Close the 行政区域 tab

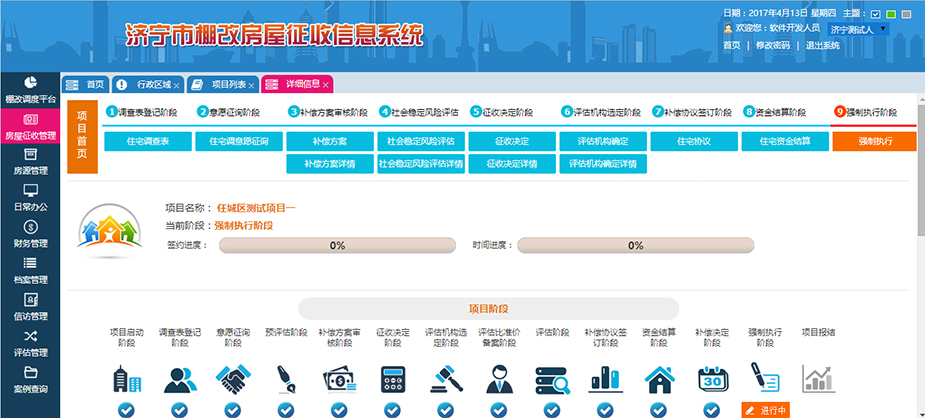tap(176, 86)
